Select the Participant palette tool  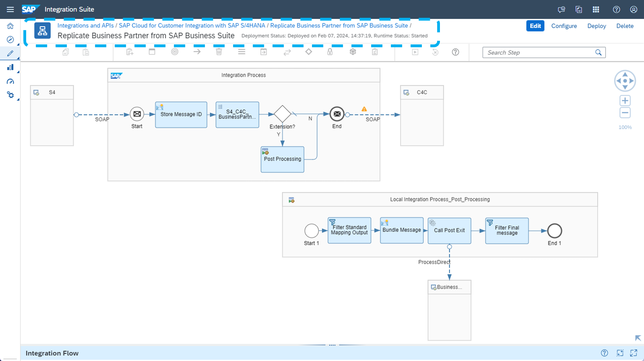[x=130, y=52]
